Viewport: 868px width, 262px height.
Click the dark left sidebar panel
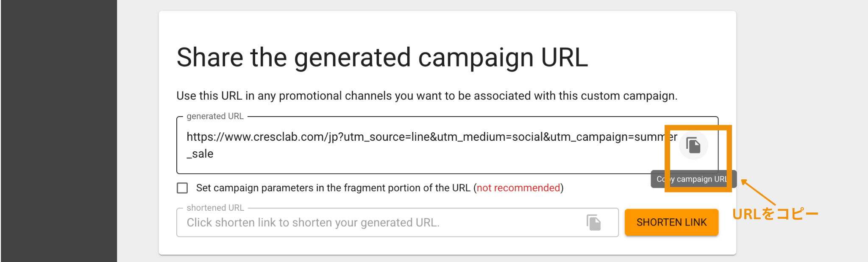pyautogui.click(x=58, y=131)
